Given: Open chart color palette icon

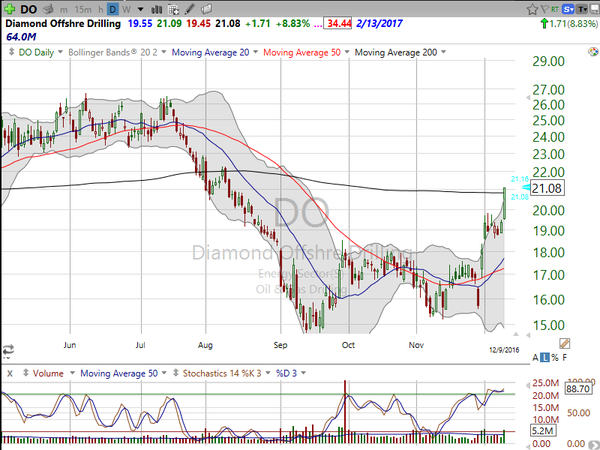Looking at the screenshot, I should click(x=593, y=52).
